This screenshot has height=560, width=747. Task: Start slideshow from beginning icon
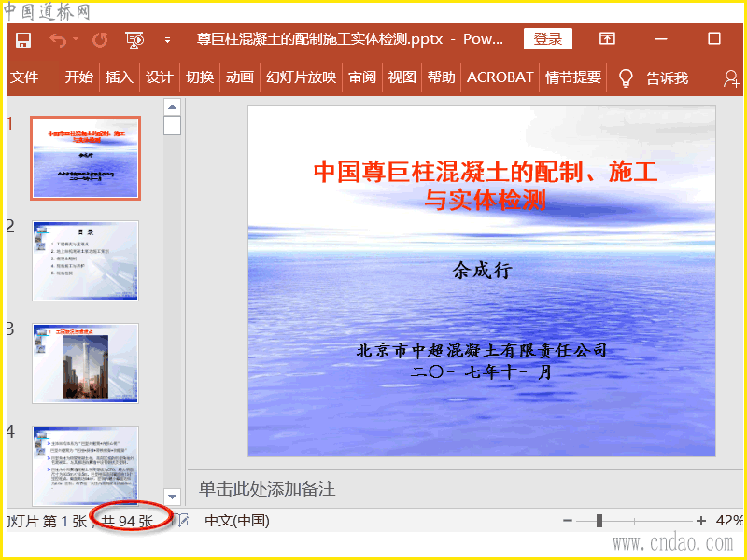click(134, 40)
